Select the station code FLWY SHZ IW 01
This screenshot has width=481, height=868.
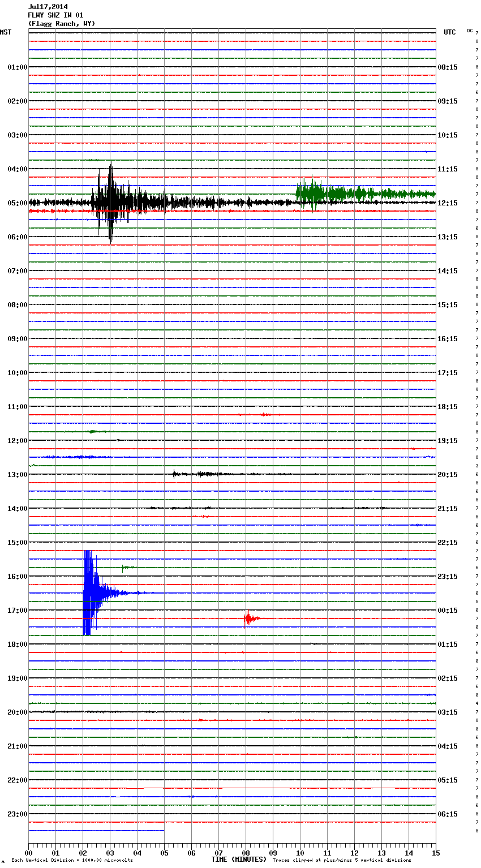[55, 15]
